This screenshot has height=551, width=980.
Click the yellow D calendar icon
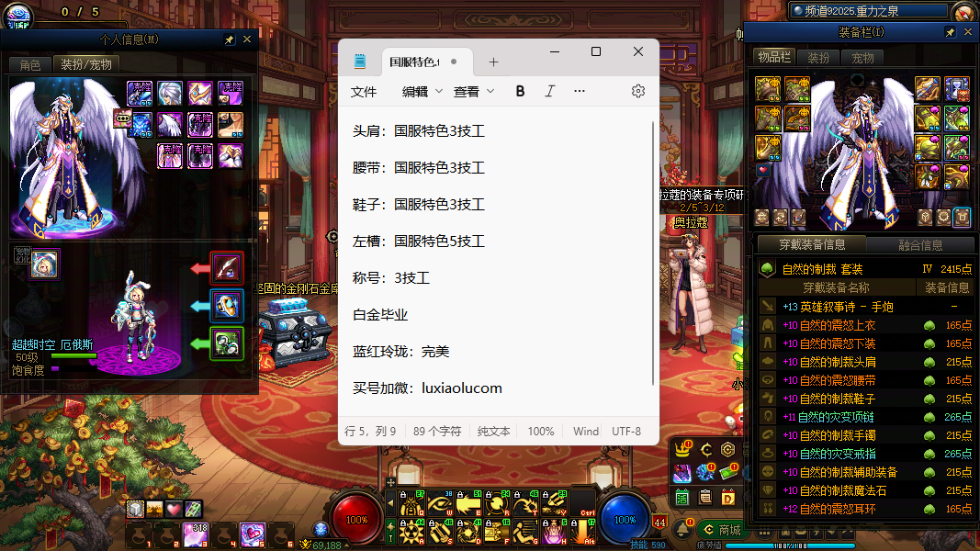pos(728,497)
